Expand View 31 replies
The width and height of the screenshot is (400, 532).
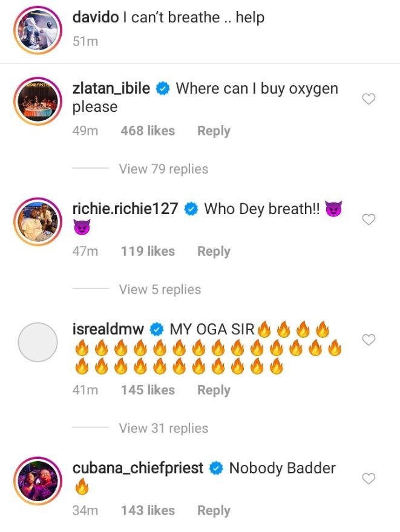tap(163, 428)
